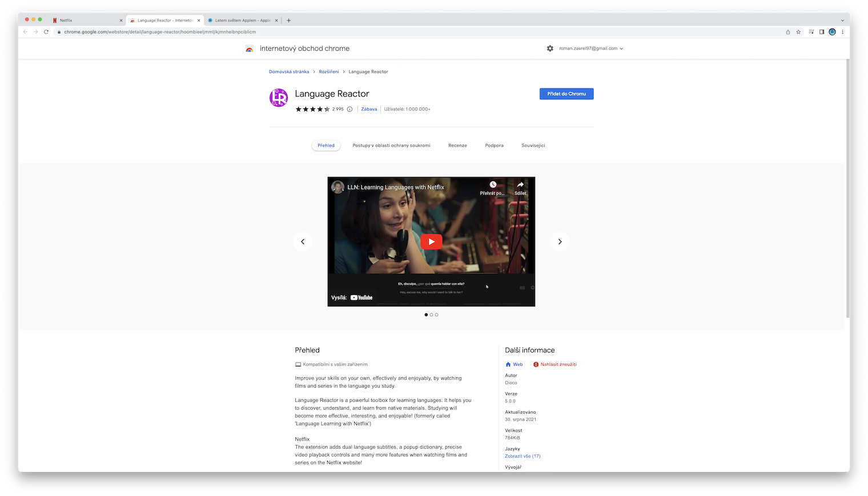Open the Web Store settings gear

[x=550, y=49]
